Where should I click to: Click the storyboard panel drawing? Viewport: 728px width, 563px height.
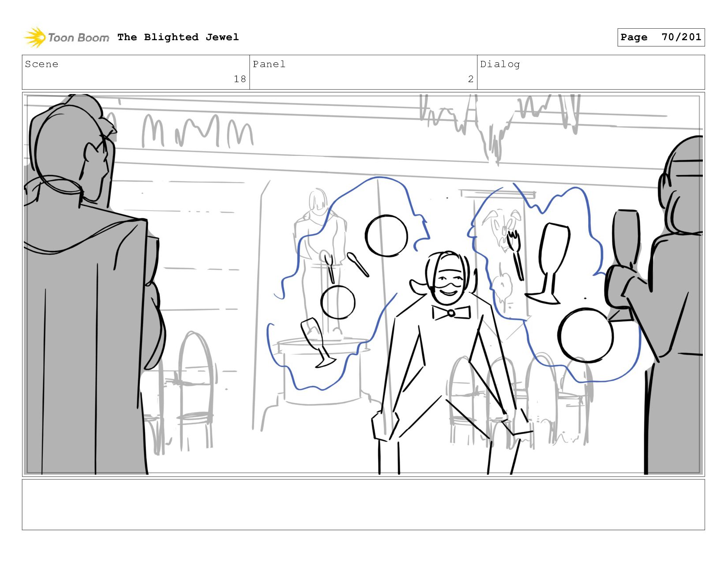(363, 284)
